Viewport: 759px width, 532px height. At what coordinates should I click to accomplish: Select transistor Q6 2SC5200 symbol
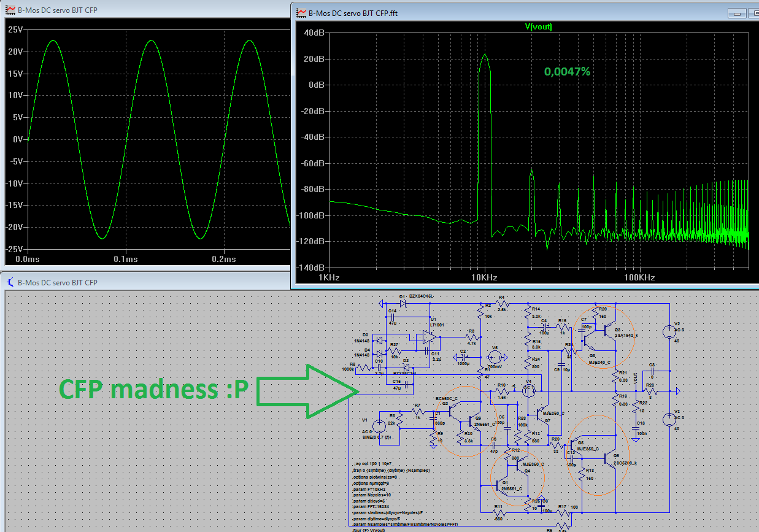coord(610,459)
